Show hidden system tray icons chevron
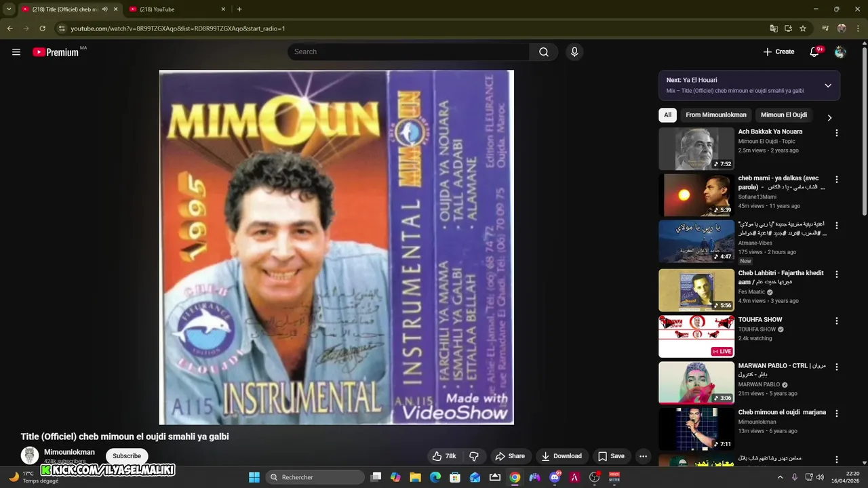This screenshot has height=488, width=868. click(x=780, y=477)
